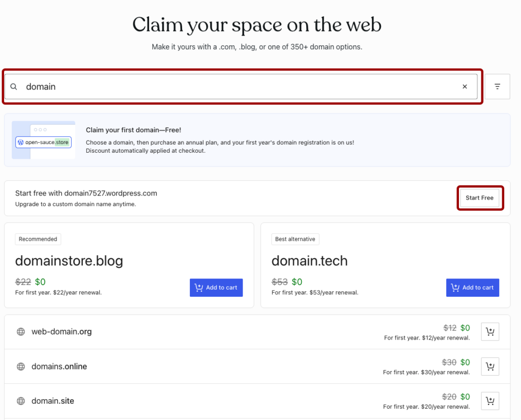Click the search magnifier icon
This screenshot has width=521, height=420.
pyautogui.click(x=14, y=87)
